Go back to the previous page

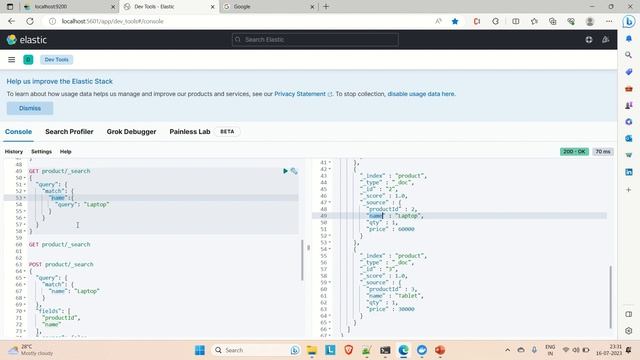11,21
